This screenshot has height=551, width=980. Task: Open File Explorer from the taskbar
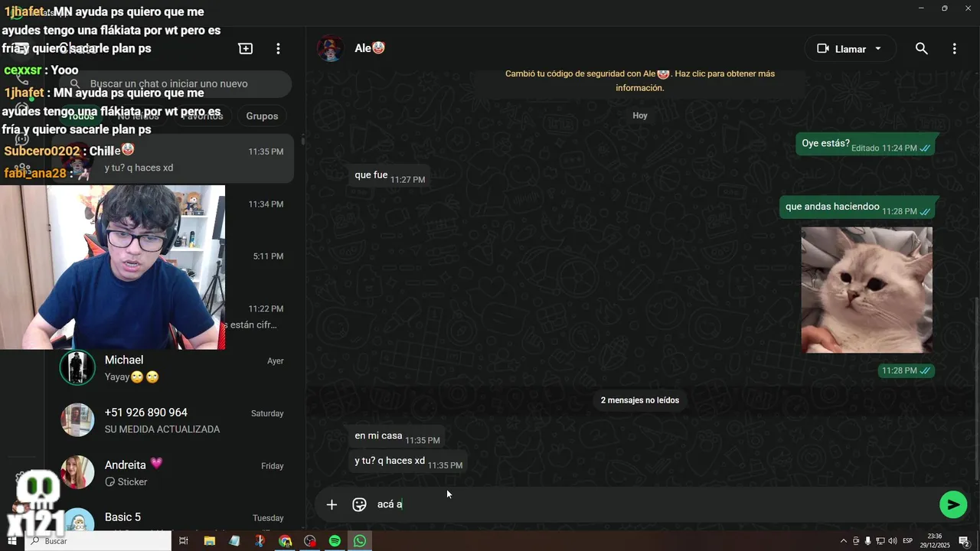click(209, 541)
